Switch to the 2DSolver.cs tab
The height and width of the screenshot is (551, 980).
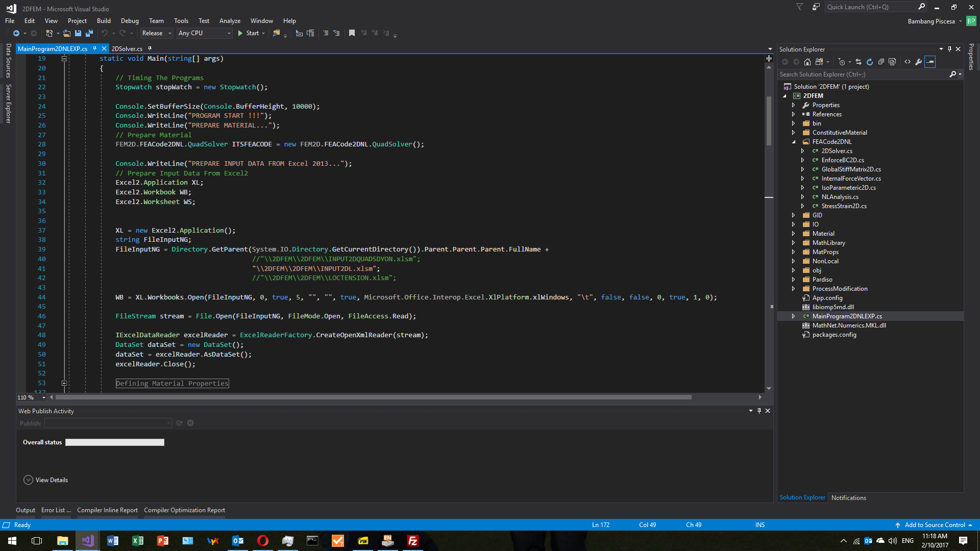point(127,49)
